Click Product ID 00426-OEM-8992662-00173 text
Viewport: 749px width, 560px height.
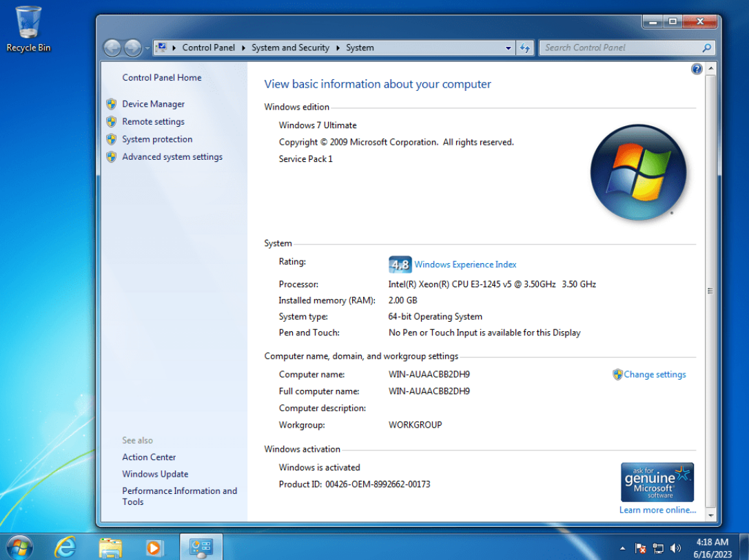(354, 484)
